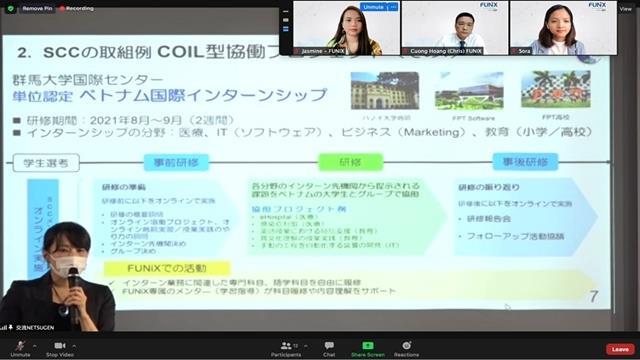
Task: Click the red Leave button
Action: tap(620, 349)
